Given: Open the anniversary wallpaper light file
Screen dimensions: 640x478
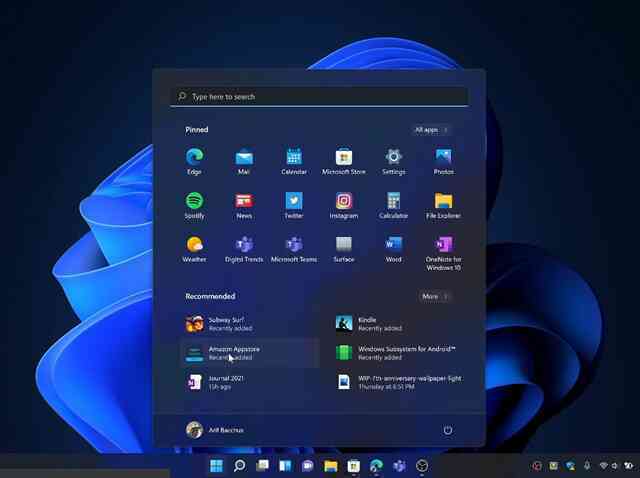Looking at the screenshot, I should tap(401, 382).
